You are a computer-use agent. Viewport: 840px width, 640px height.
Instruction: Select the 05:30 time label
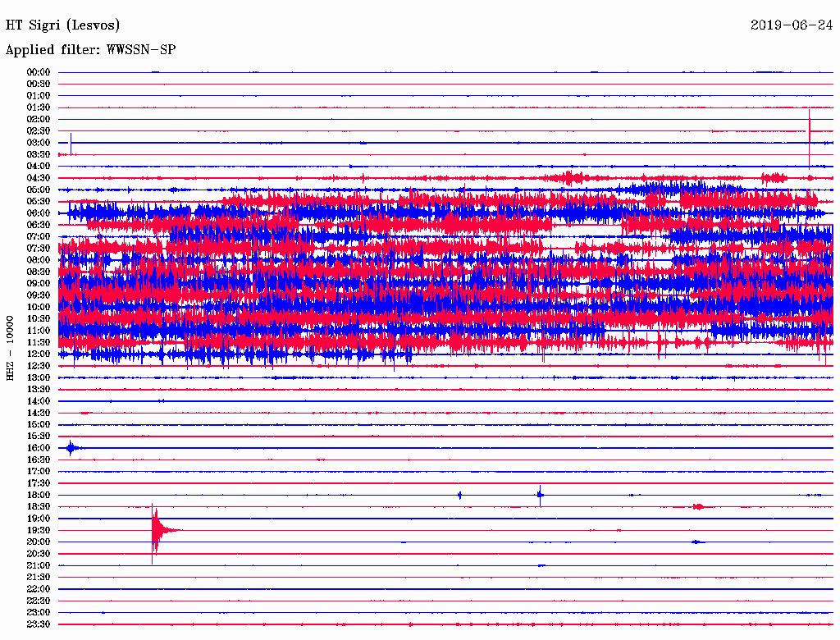click(39, 202)
